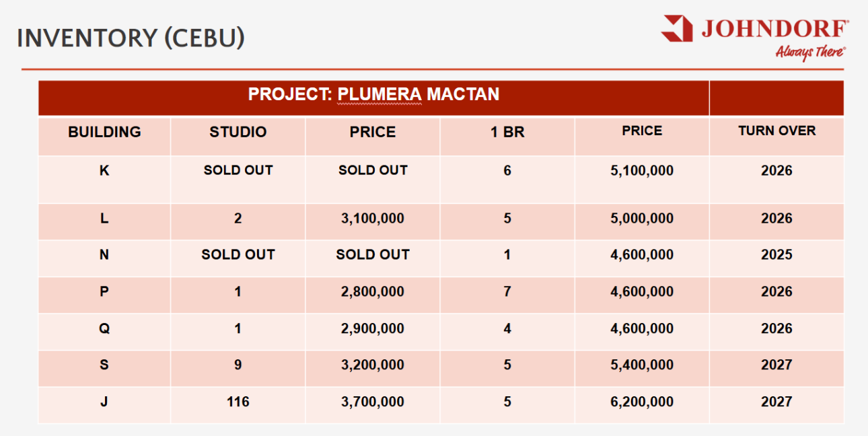Click the 5,100,000 price cell

click(x=642, y=171)
